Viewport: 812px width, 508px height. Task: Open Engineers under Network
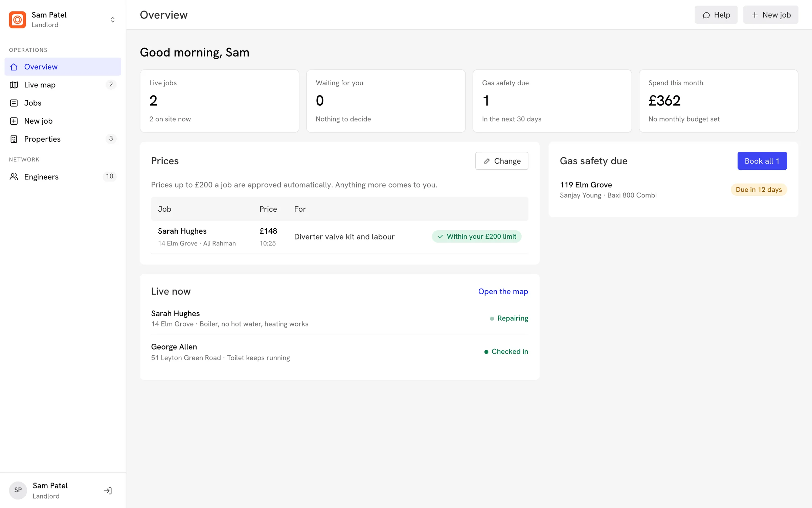coord(63,176)
